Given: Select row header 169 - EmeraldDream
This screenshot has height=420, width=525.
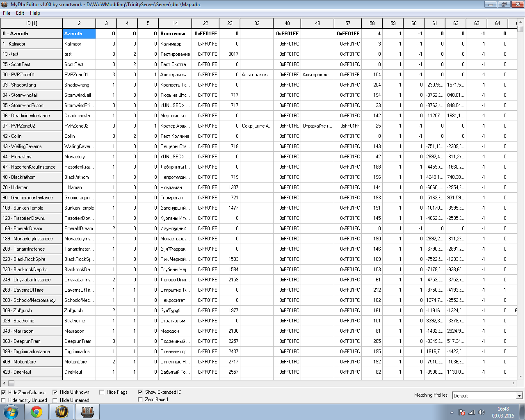Looking at the screenshot, I should pos(32,228).
